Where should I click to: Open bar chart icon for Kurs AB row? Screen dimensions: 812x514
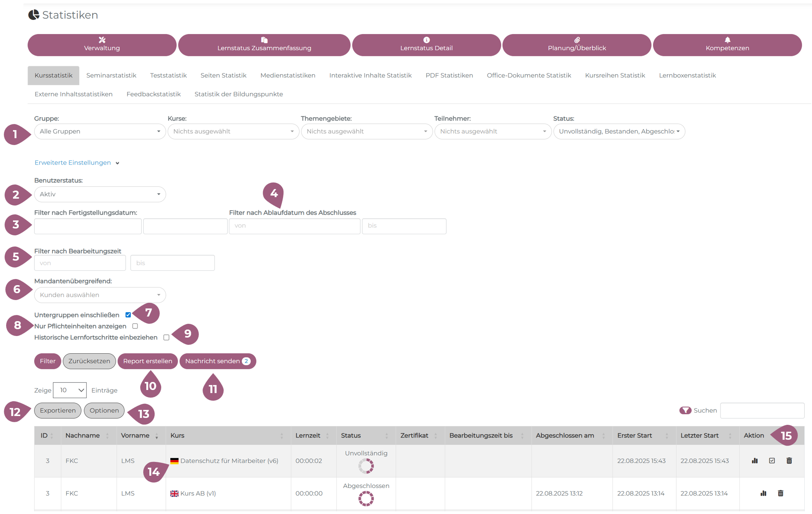[x=763, y=493]
